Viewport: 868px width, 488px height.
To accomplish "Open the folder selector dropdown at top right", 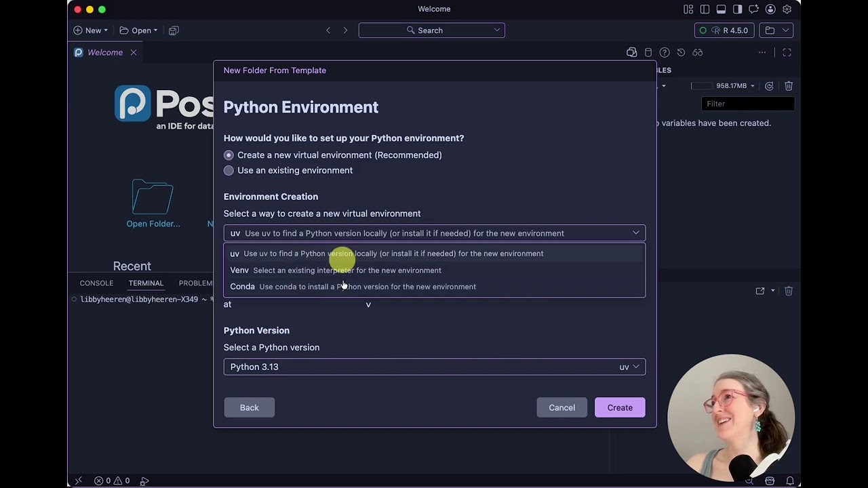I will pyautogui.click(x=776, y=30).
